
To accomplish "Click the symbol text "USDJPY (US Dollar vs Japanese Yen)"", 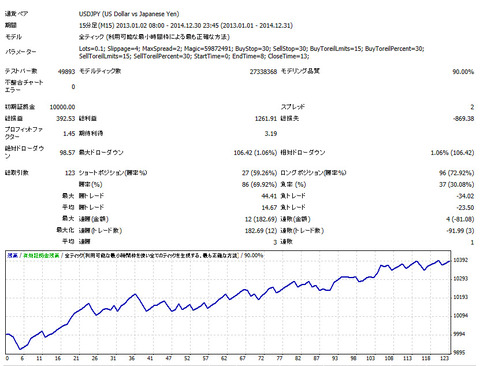I will [x=129, y=14].
